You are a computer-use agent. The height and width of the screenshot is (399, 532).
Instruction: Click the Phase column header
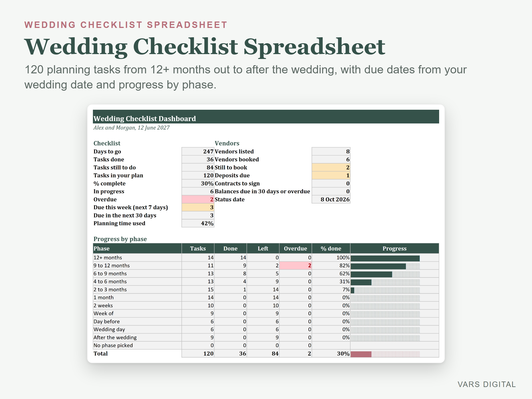pos(137,248)
